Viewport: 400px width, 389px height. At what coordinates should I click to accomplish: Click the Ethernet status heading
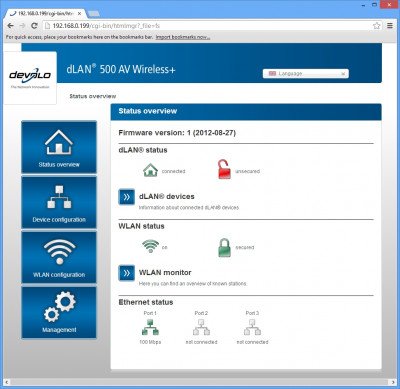pos(146,302)
